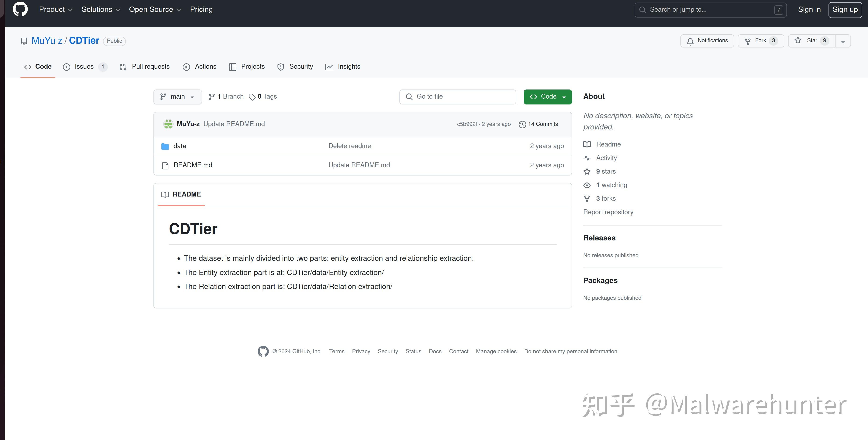
Task: Click the book icon next to Readme
Action: pyautogui.click(x=587, y=144)
